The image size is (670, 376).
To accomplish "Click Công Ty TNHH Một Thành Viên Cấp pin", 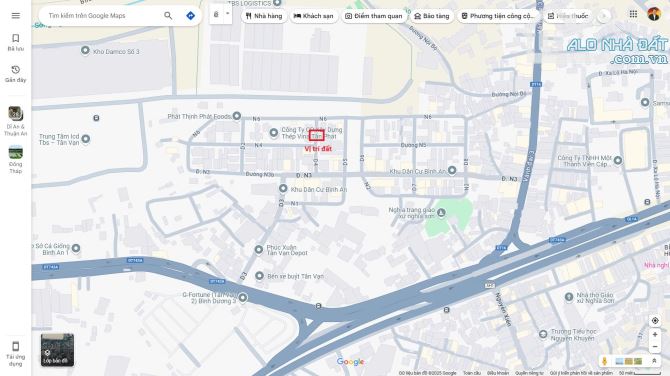I will coord(618,161).
